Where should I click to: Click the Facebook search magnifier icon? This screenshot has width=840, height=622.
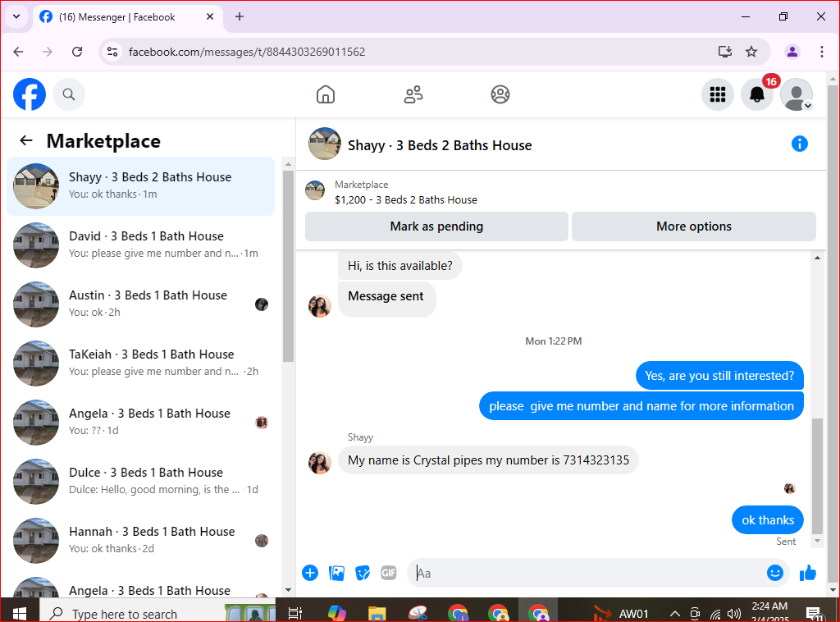tap(69, 94)
